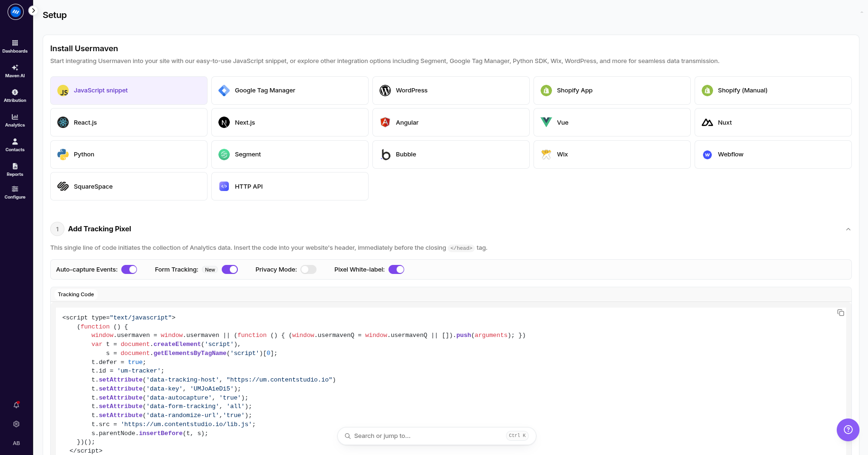This screenshot has width=868, height=455.
Task: Click the Bubble logo icon
Action: pos(386,155)
